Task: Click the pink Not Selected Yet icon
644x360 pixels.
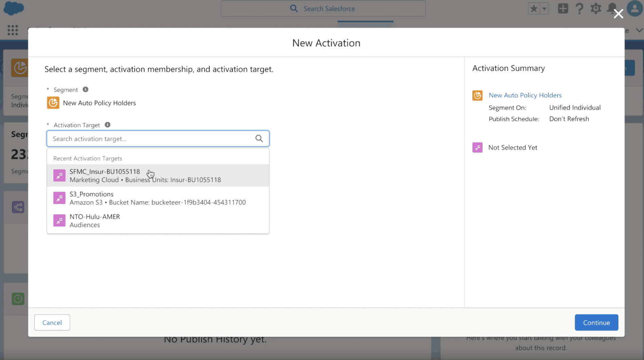Action: tap(477, 147)
